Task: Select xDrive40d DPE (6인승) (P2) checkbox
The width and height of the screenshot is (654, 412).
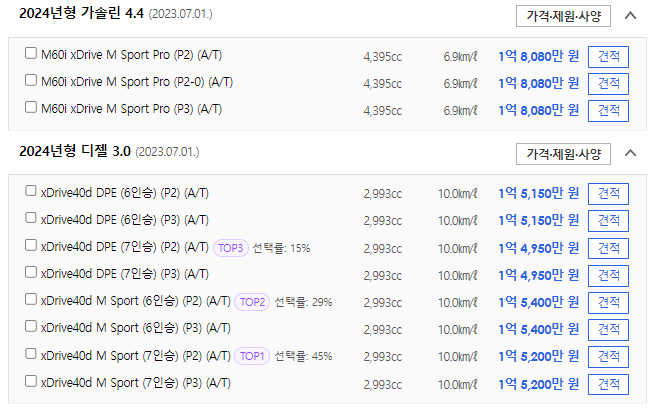Action: click(x=31, y=191)
